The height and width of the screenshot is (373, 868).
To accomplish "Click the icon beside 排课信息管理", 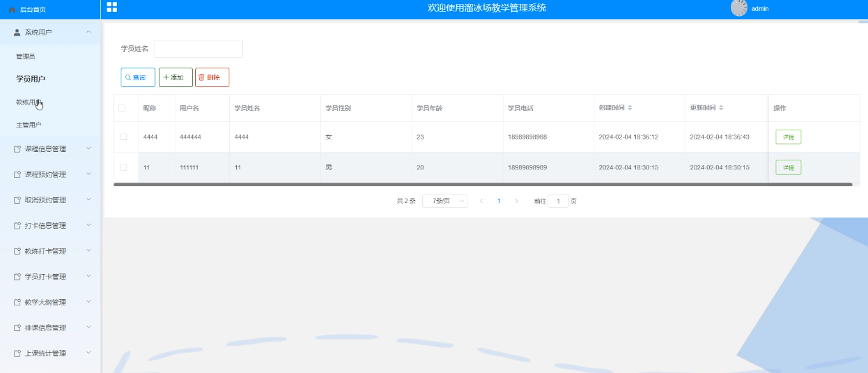I will (x=17, y=328).
